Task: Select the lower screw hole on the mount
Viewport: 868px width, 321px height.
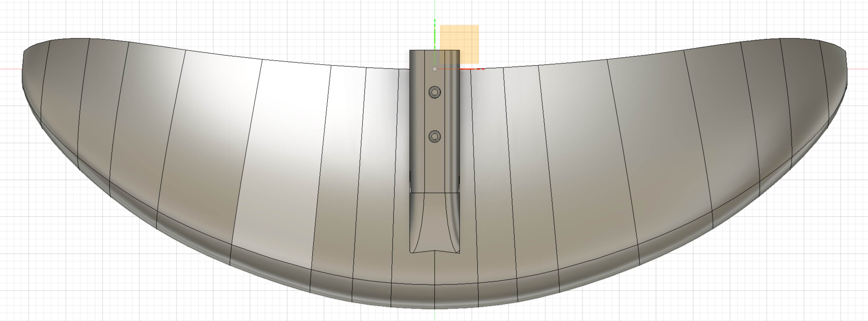Action: click(x=435, y=136)
